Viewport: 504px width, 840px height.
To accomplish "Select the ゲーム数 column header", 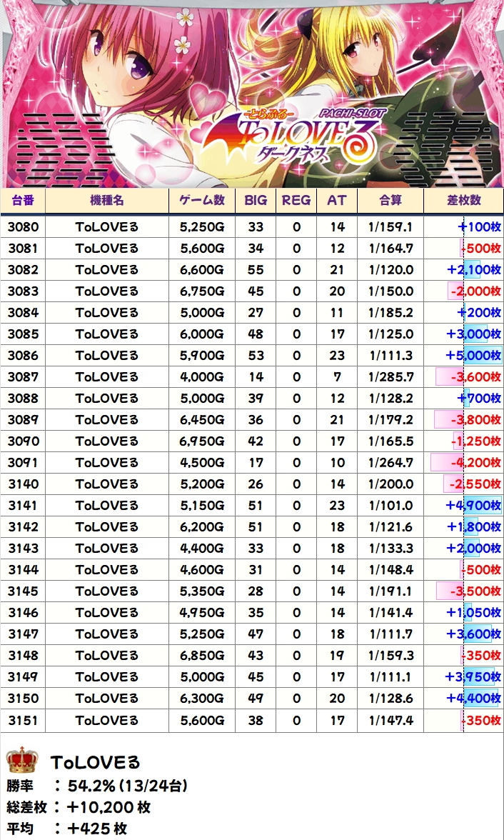I will coord(202,201).
